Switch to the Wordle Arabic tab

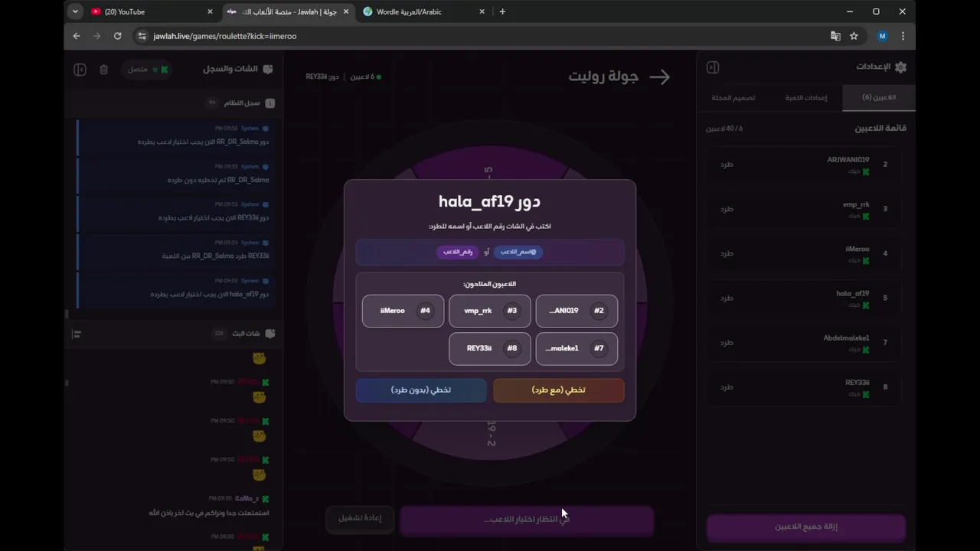pos(423,11)
